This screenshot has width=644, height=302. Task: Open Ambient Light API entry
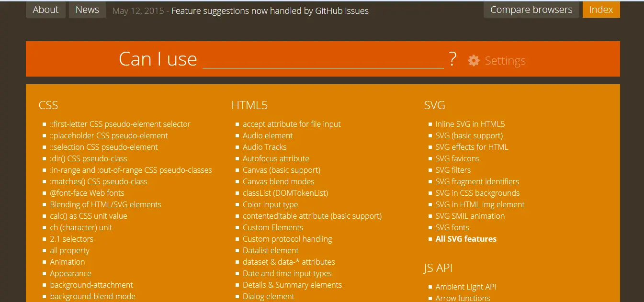coord(466,287)
